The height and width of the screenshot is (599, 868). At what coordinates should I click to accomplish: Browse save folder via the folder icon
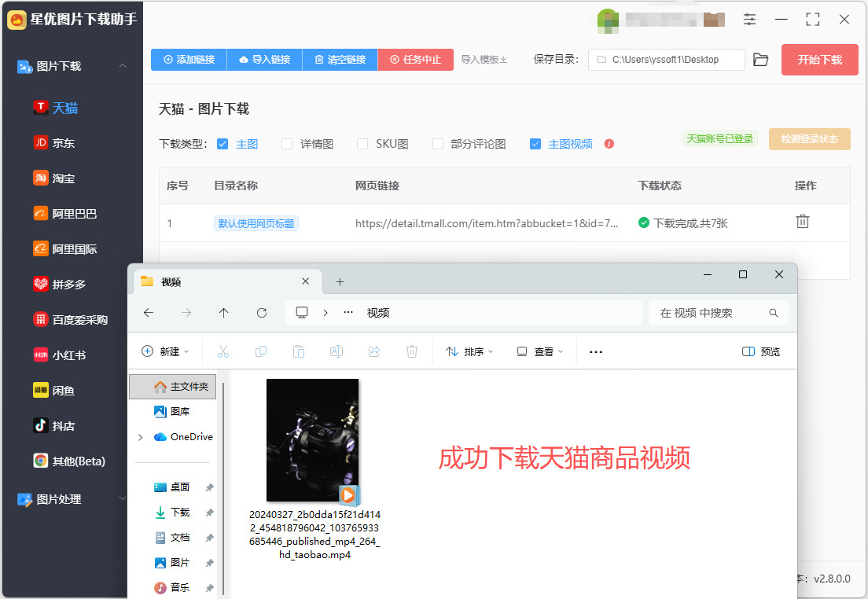coord(760,60)
